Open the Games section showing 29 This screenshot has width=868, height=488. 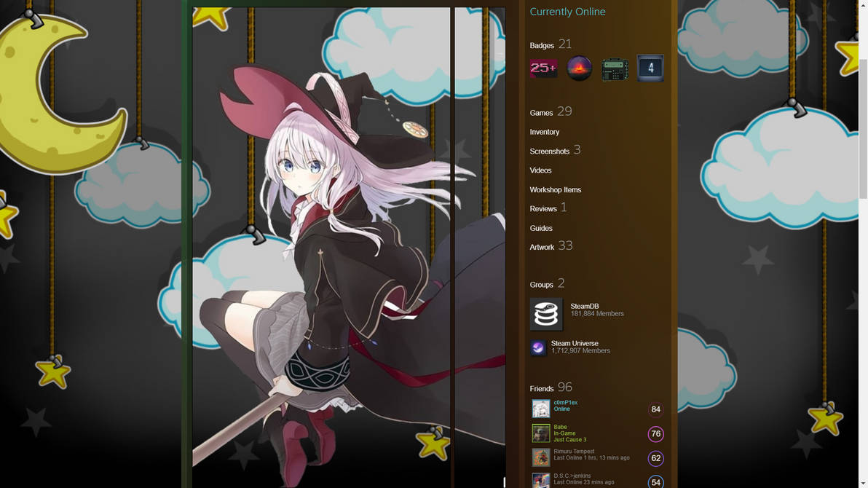click(541, 113)
